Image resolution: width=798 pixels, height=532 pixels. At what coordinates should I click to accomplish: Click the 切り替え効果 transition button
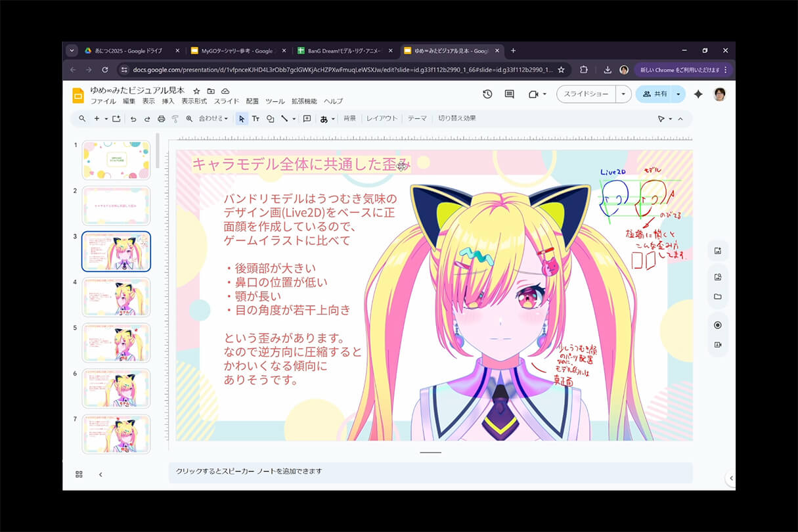(x=457, y=118)
